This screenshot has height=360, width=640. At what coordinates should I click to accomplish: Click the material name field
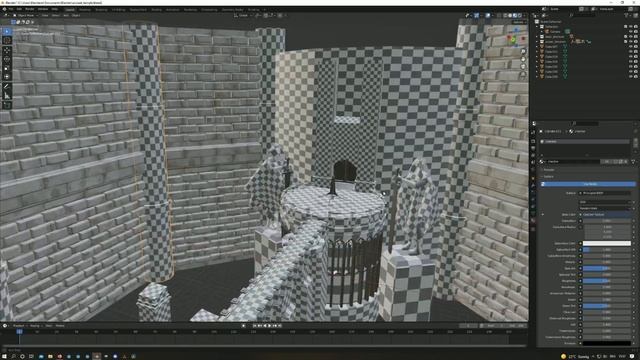(575, 162)
